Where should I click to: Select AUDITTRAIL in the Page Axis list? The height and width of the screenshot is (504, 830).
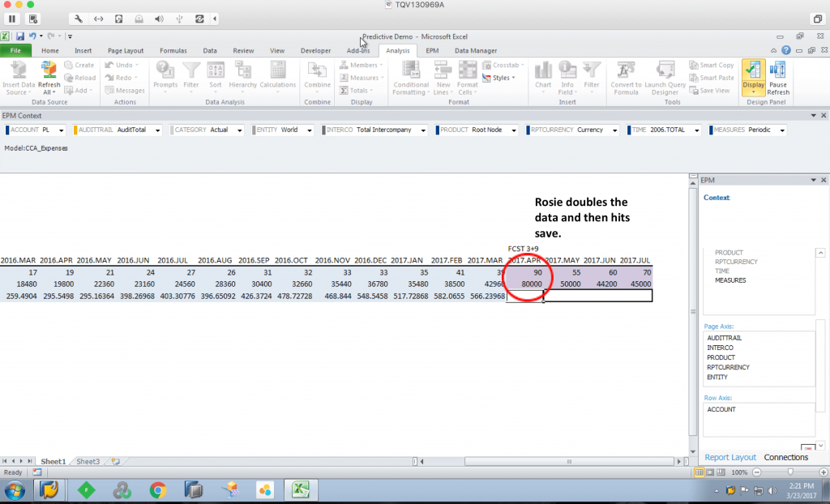click(x=724, y=338)
